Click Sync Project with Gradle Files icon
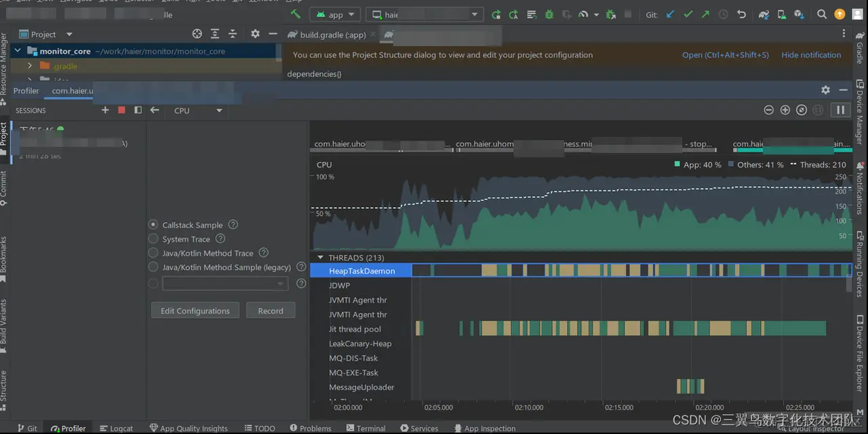This screenshot has height=434, width=868. [764, 14]
